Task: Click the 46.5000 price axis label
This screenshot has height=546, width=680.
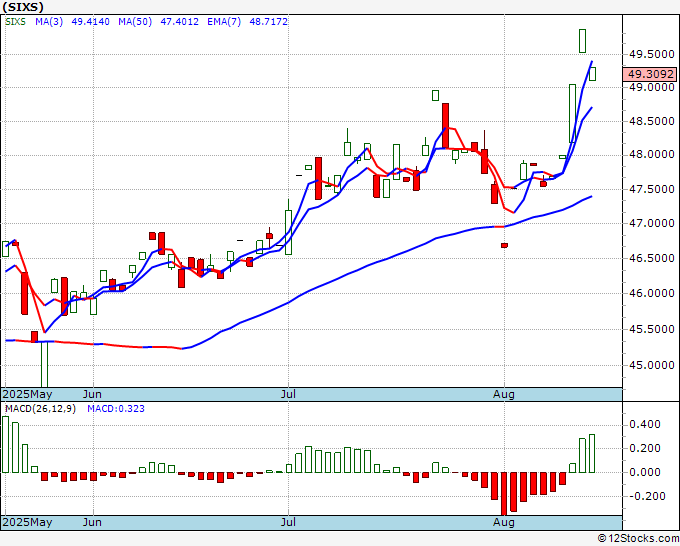Action: 652,258
